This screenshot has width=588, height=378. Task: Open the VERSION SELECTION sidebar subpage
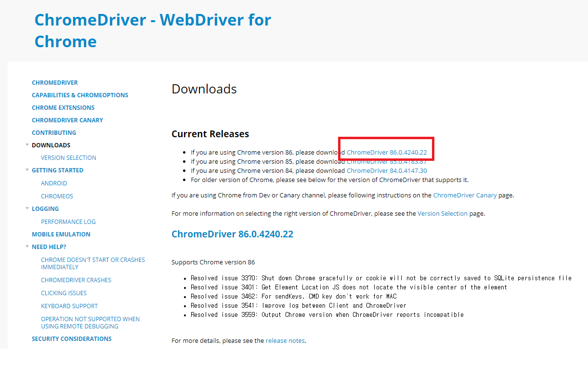(68, 158)
